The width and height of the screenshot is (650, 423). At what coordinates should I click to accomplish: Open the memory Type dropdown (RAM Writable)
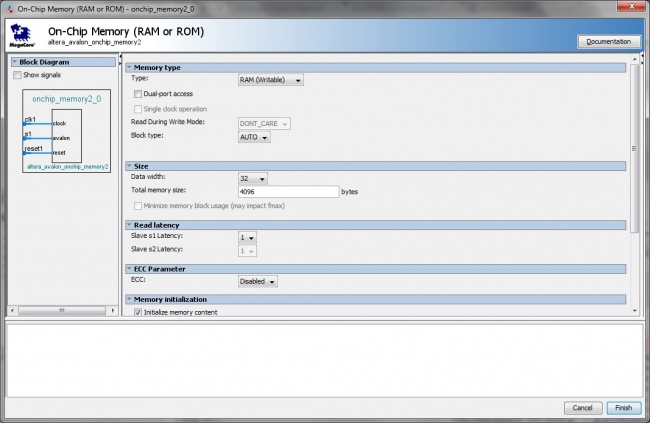pos(271,80)
